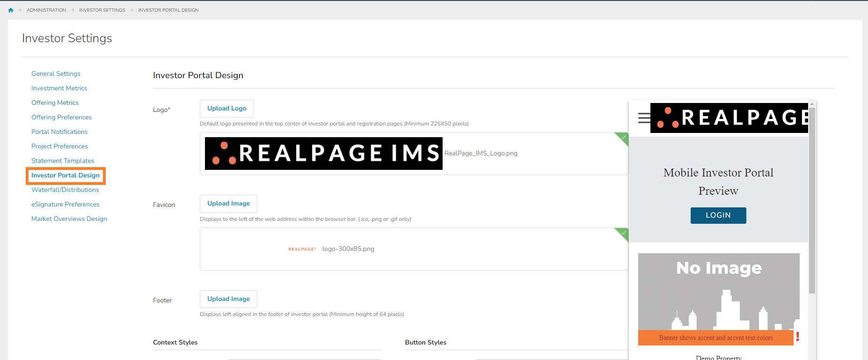Image resolution: width=868 pixels, height=360 pixels.
Task: Open General Settings in the sidebar
Action: click(56, 73)
